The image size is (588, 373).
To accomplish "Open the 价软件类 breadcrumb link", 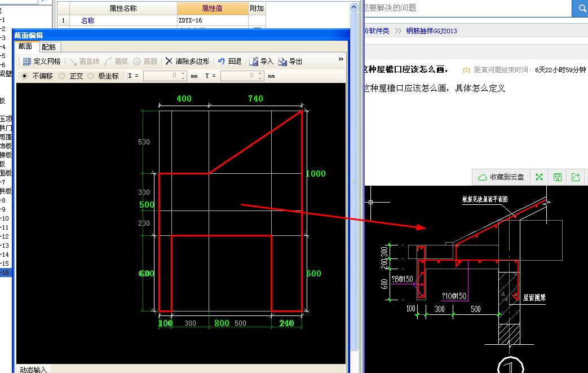I will click(377, 31).
